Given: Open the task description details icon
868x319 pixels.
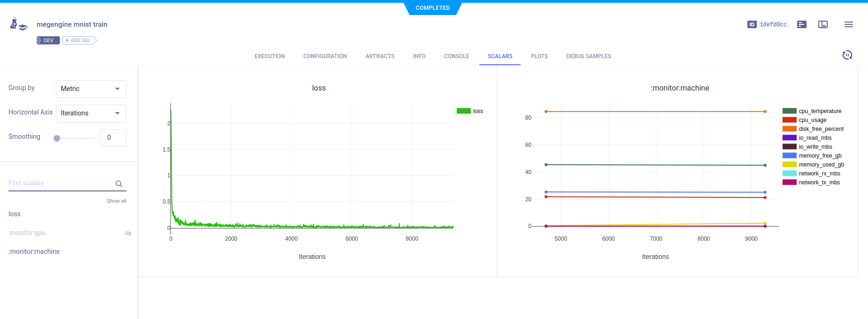Looking at the screenshot, I should (802, 24).
